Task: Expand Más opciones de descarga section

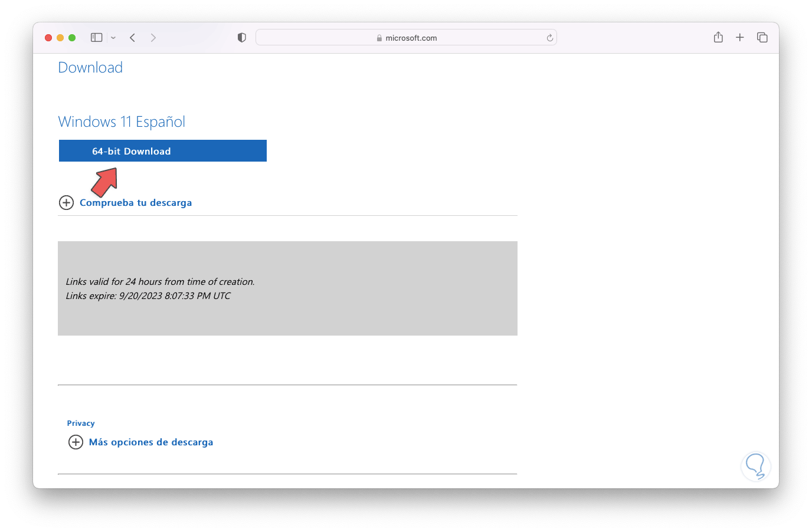Action: 150,442
